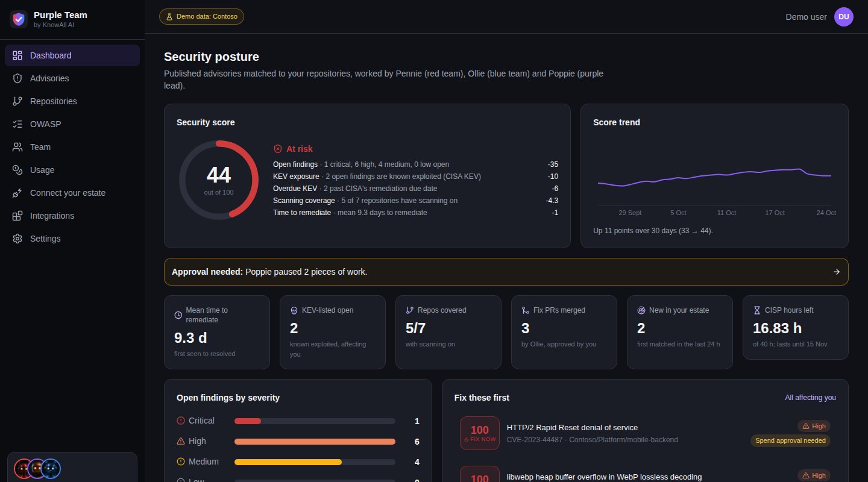Screen dimensions: 868x482
Task: Click the All affecting you link
Action: (810, 398)
